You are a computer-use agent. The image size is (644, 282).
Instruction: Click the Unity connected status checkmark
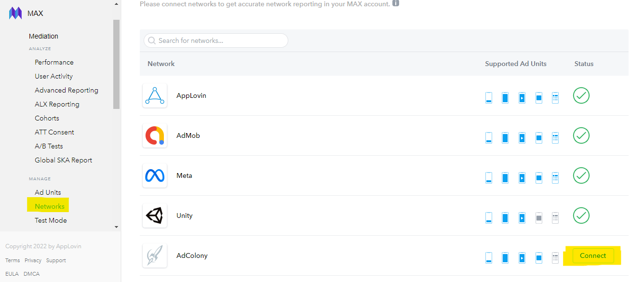coord(581,215)
